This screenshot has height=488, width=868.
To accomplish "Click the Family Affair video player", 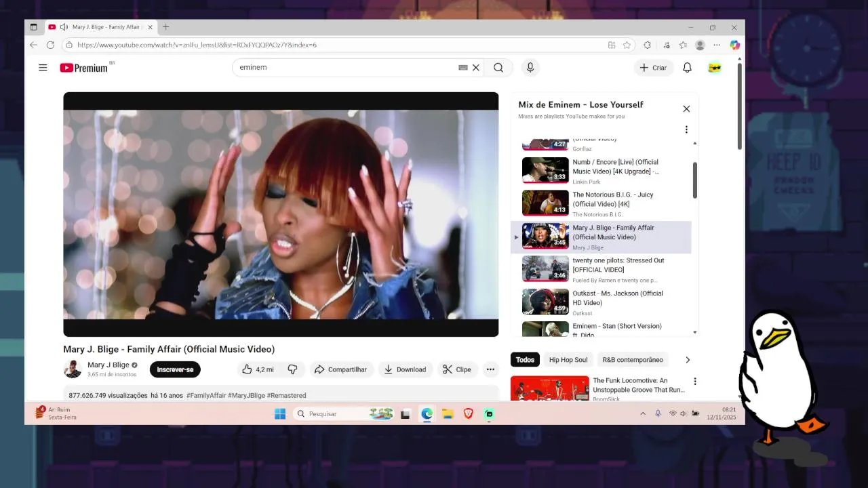I will click(281, 214).
